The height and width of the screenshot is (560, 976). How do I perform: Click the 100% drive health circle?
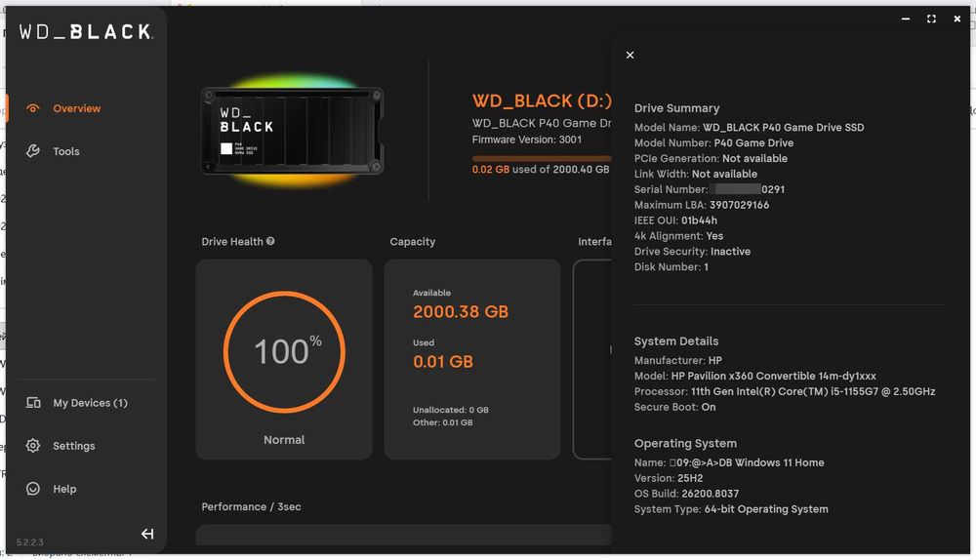pyautogui.click(x=284, y=352)
